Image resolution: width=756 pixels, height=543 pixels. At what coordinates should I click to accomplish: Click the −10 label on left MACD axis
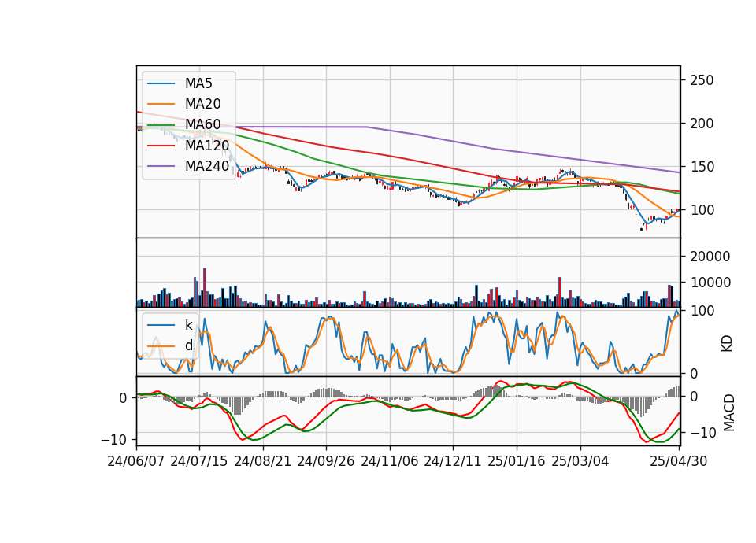(x=114, y=440)
